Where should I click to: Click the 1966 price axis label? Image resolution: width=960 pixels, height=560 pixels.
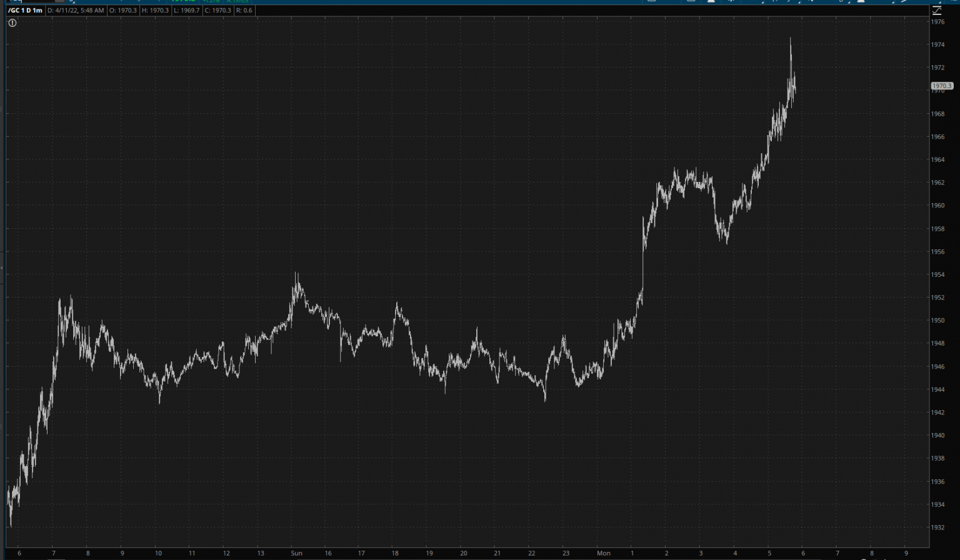pyautogui.click(x=937, y=137)
